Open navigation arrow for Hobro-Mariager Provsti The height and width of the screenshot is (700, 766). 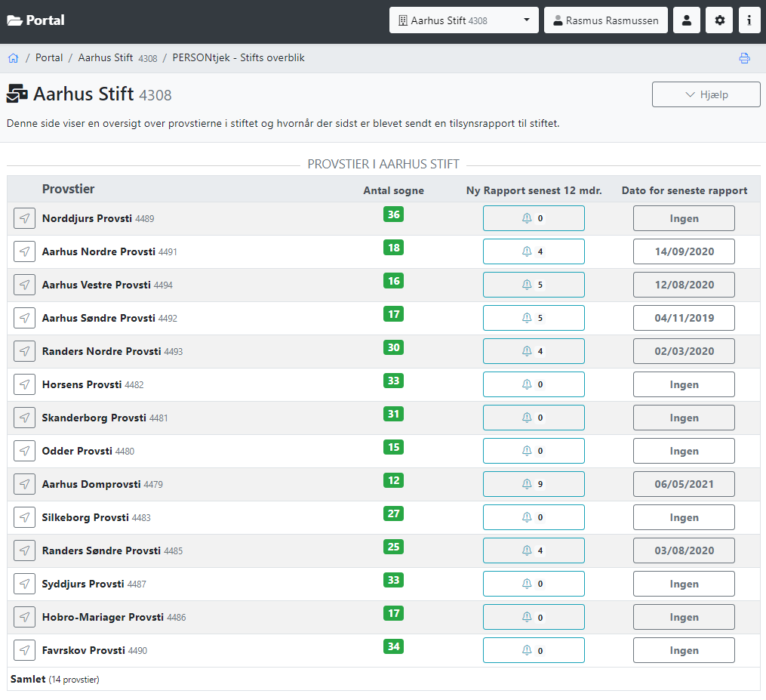pyautogui.click(x=24, y=617)
